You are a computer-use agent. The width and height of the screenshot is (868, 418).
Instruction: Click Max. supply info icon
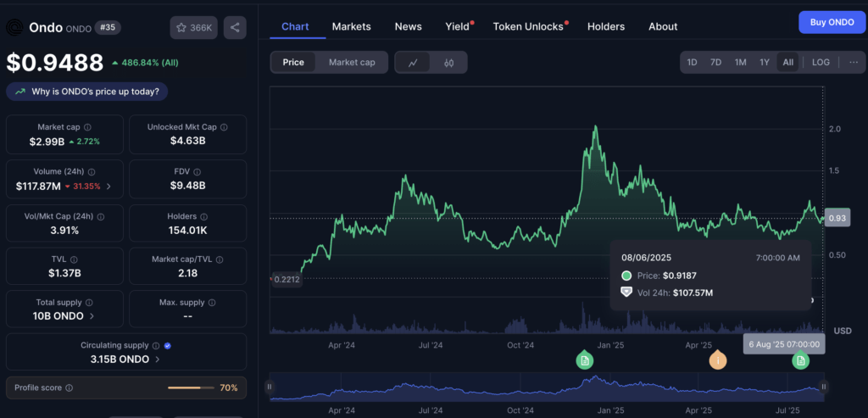coord(212,303)
